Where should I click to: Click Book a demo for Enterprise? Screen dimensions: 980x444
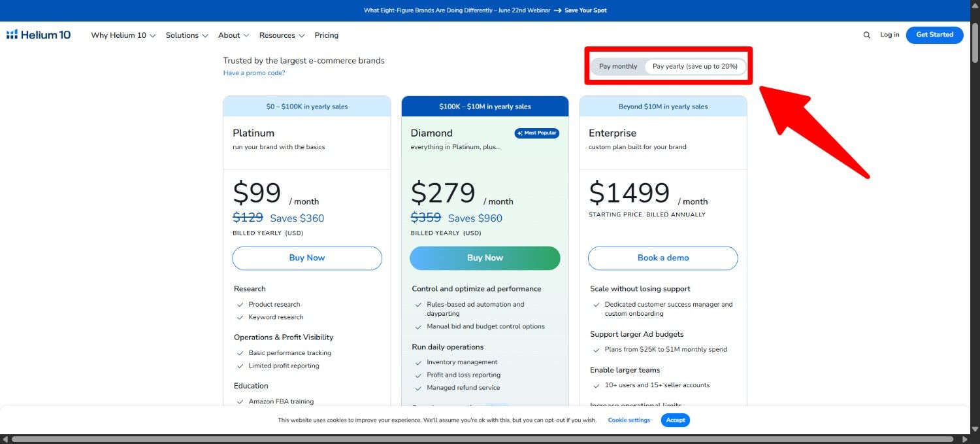[x=663, y=258]
